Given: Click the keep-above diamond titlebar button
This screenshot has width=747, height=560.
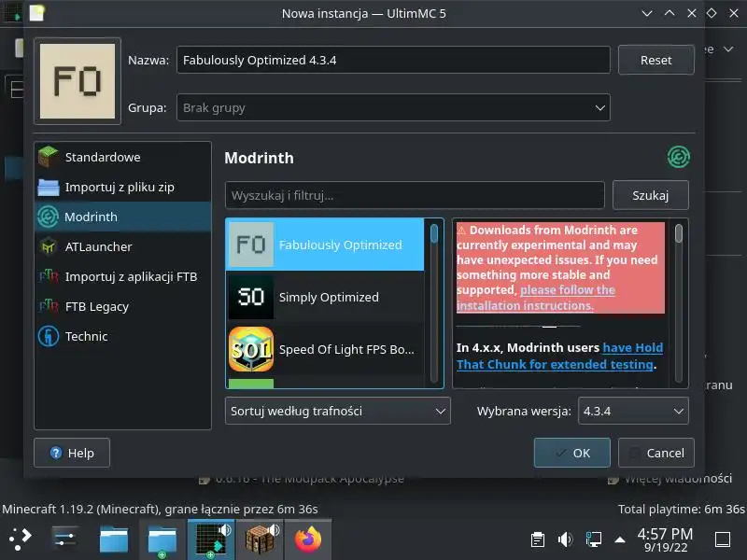Looking at the screenshot, I should click(712, 13).
